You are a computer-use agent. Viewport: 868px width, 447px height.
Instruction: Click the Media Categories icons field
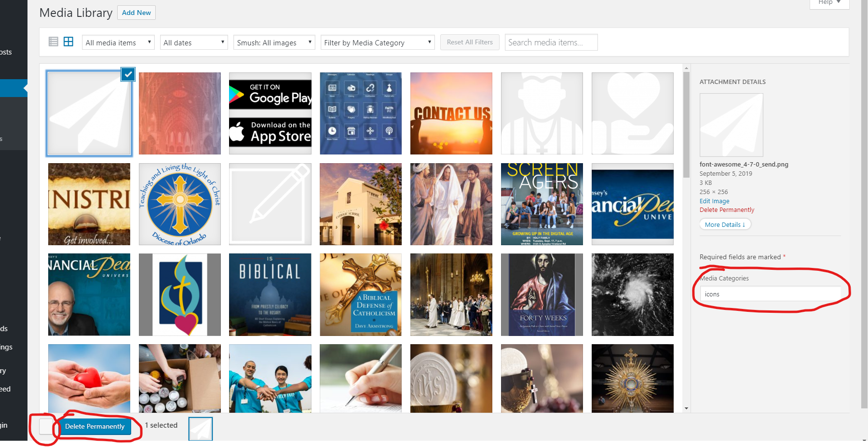coord(770,294)
